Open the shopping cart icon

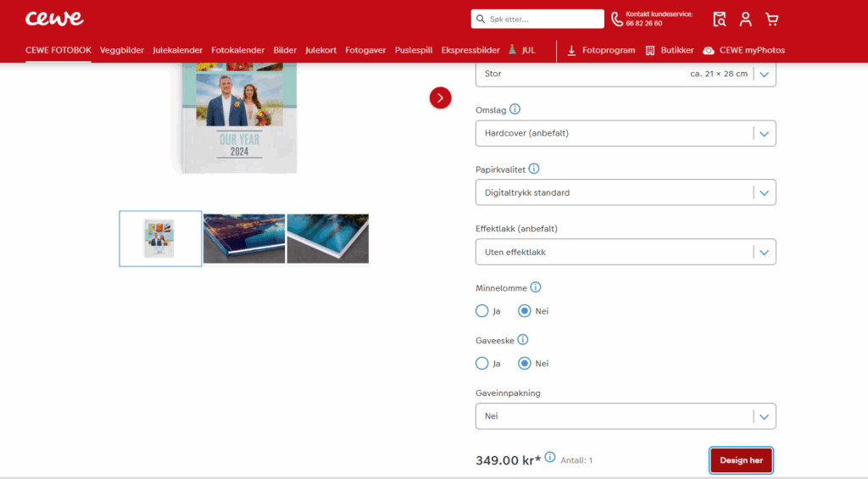pyautogui.click(x=771, y=19)
